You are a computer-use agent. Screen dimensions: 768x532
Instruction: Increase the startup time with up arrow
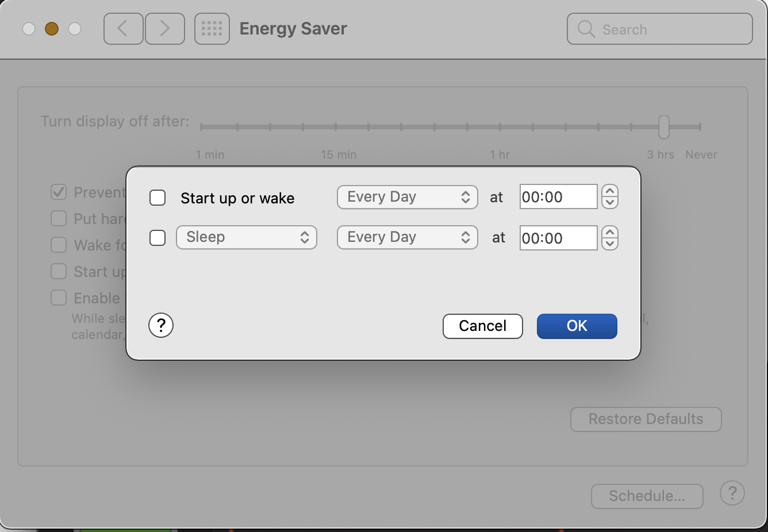[610, 191]
